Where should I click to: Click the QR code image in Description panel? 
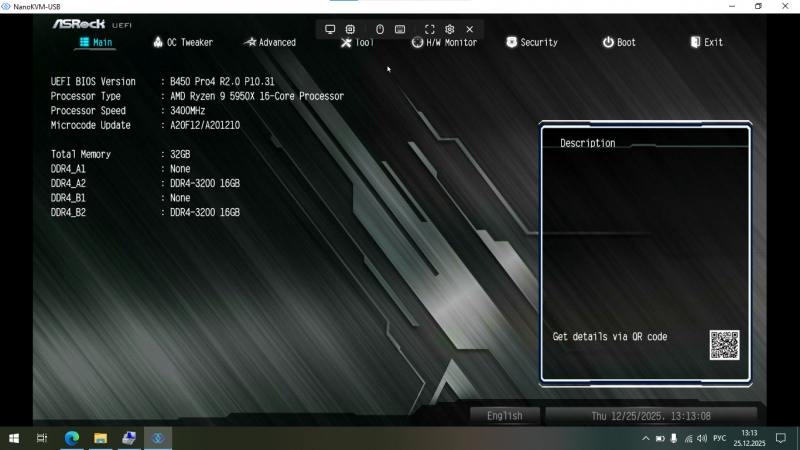(724, 345)
